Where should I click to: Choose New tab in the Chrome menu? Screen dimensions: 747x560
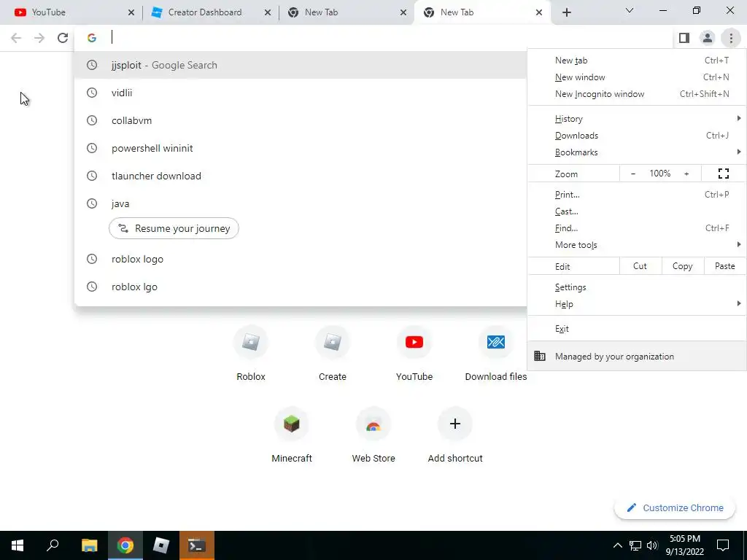637,61
